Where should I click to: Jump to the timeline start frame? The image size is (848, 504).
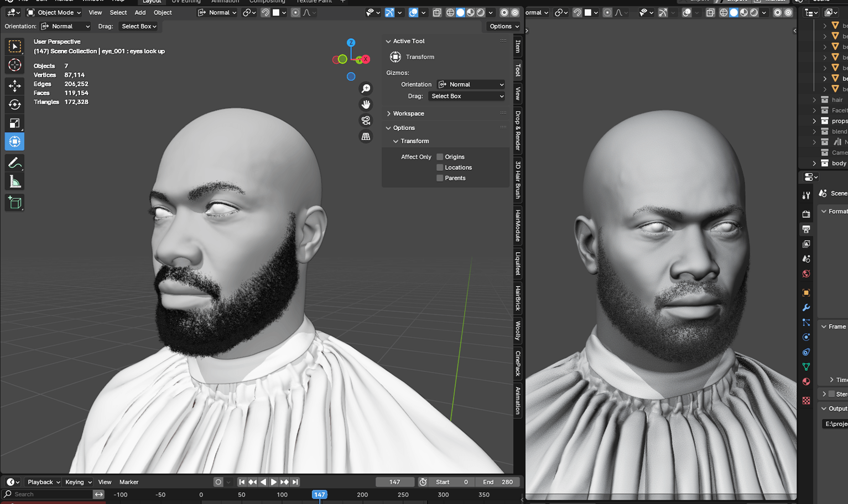(x=242, y=482)
